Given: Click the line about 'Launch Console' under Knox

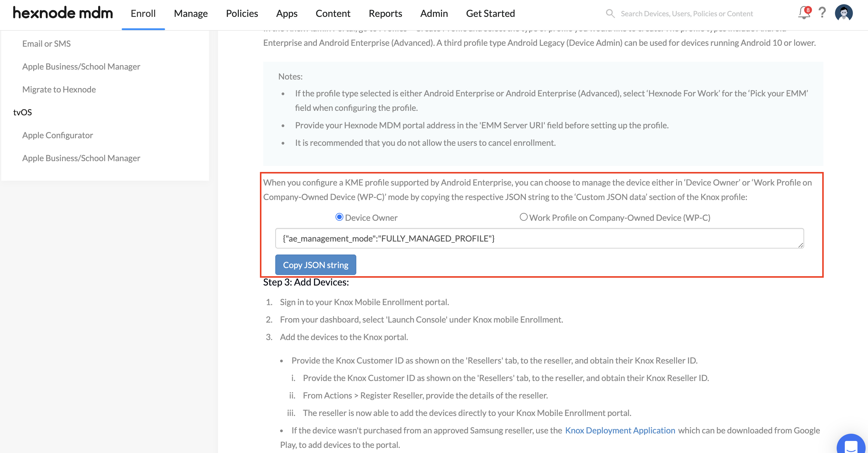Looking at the screenshot, I should click(422, 320).
